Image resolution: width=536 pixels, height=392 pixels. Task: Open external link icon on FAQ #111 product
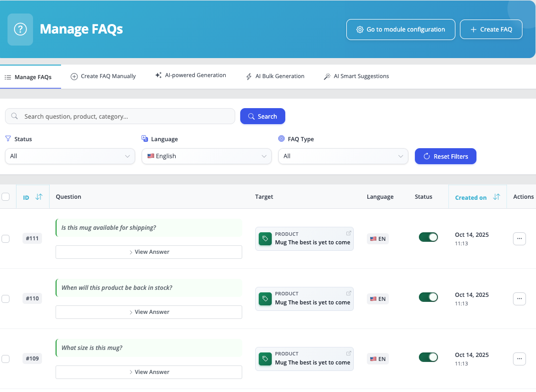(x=349, y=233)
